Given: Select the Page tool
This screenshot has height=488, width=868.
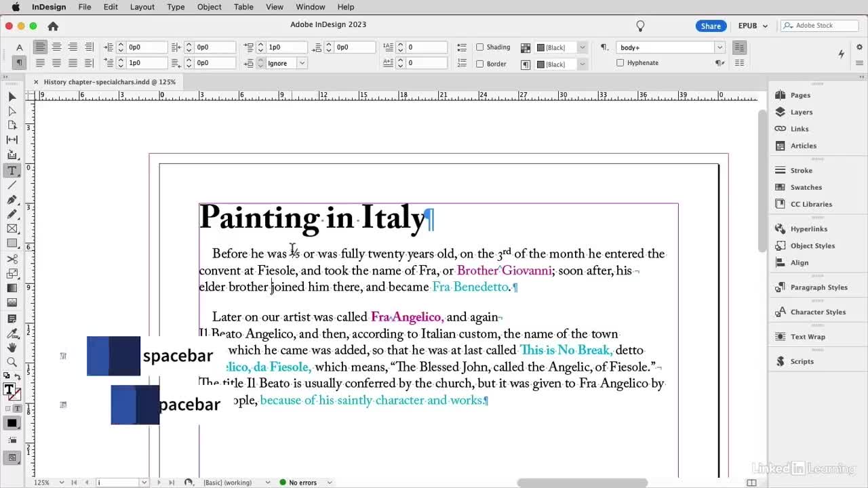Looking at the screenshot, I should 12,125.
